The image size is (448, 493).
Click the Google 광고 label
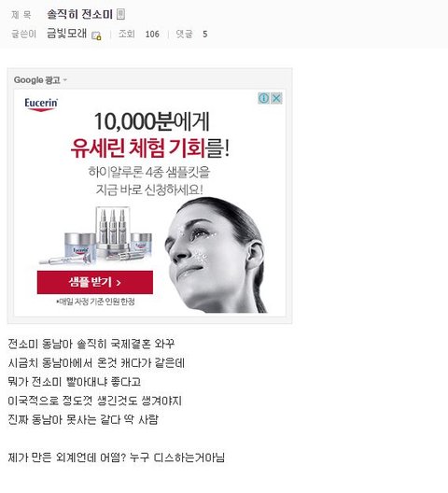pyautogui.click(x=36, y=80)
